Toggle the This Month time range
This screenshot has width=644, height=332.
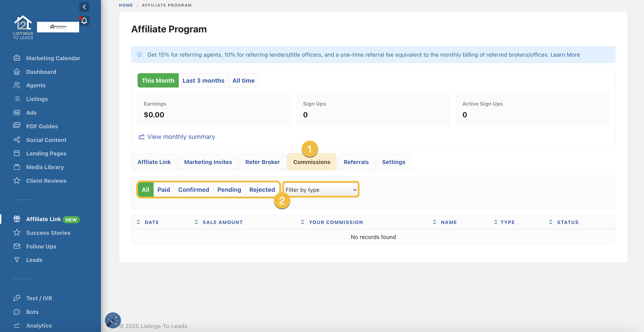158,80
